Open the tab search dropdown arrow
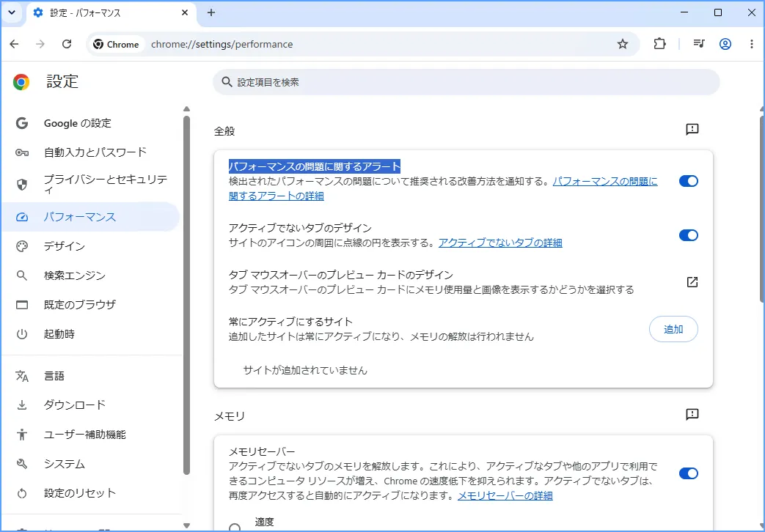This screenshot has height=532, width=765. tap(12, 12)
